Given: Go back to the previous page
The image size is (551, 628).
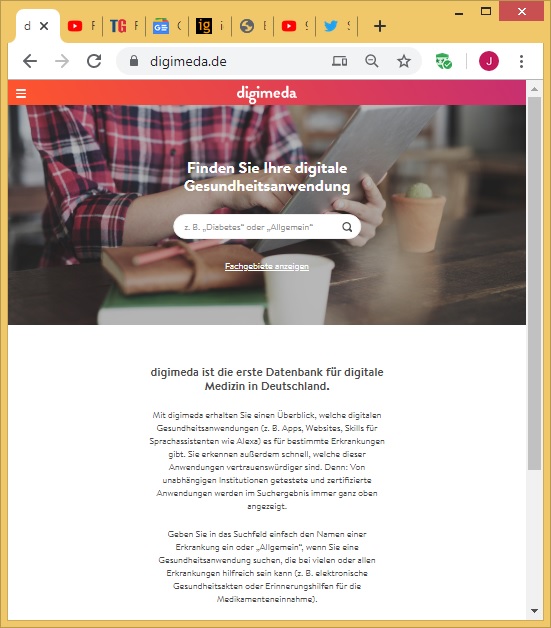Looking at the screenshot, I should [x=30, y=61].
